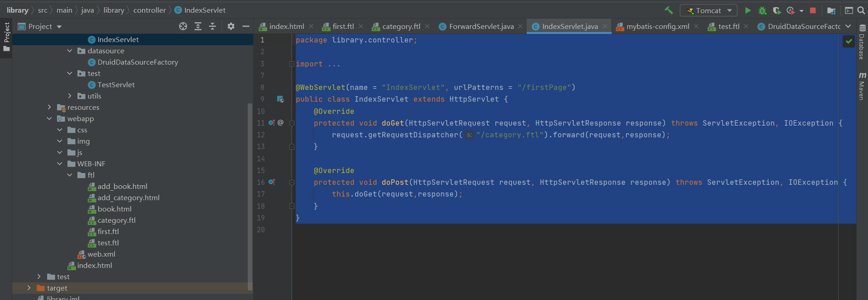868x300 pixels.
Task: Click the Run Anything icon
Action: pos(849,10)
